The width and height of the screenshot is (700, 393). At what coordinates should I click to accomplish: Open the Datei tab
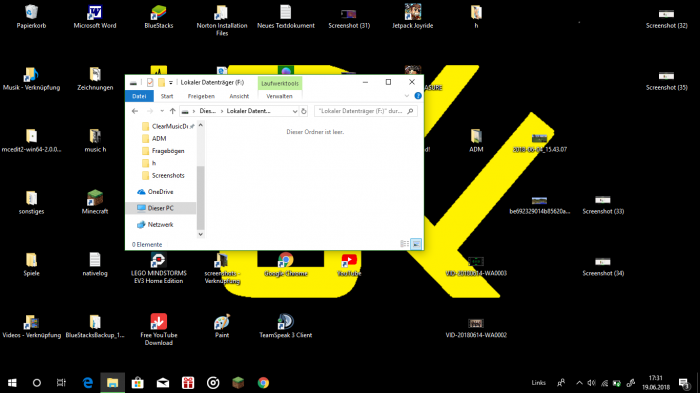(x=139, y=96)
